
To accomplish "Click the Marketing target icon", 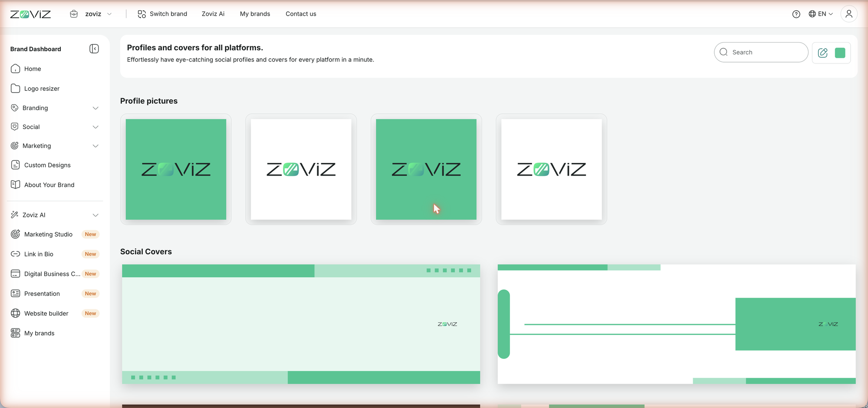I will click(x=15, y=146).
